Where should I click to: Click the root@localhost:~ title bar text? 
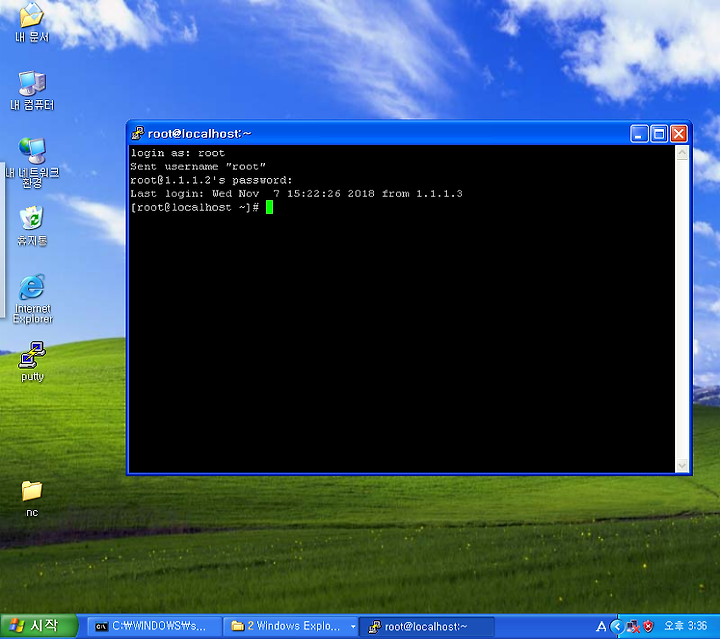point(199,134)
